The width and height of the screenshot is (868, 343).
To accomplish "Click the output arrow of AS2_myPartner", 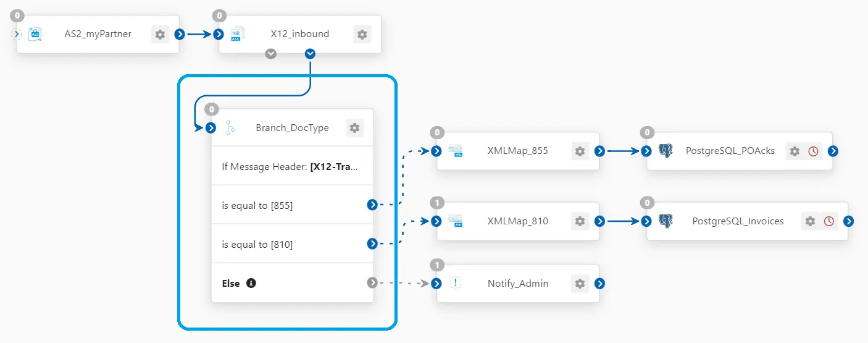I will pos(179,35).
